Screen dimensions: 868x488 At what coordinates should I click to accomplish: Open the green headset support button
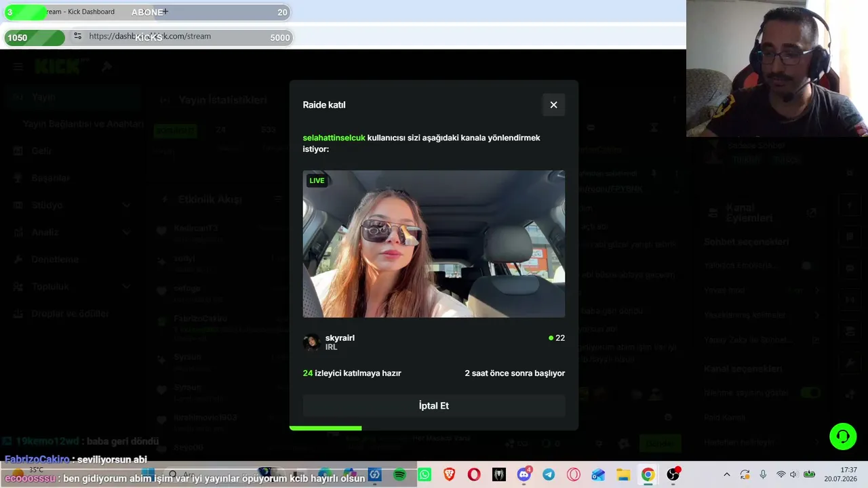pos(843,436)
